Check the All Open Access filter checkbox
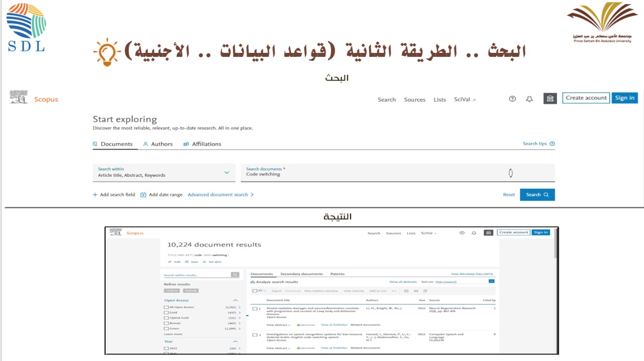Viewport: 644px width, 361px height. point(166,307)
